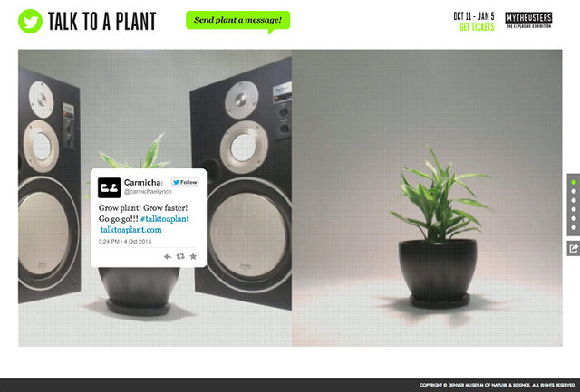580x392 pixels.
Task: Click Send plant a message button
Action: click(237, 20)
